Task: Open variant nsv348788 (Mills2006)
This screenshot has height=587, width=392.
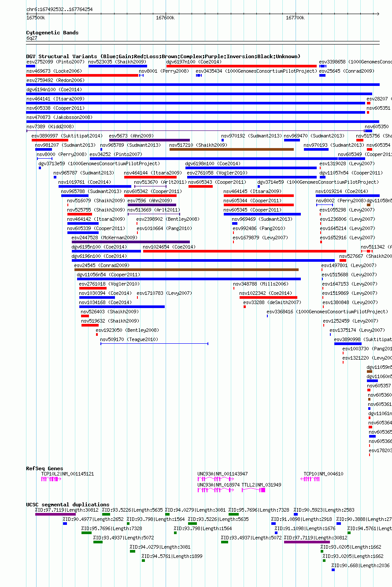Action: tap(260, 284)
